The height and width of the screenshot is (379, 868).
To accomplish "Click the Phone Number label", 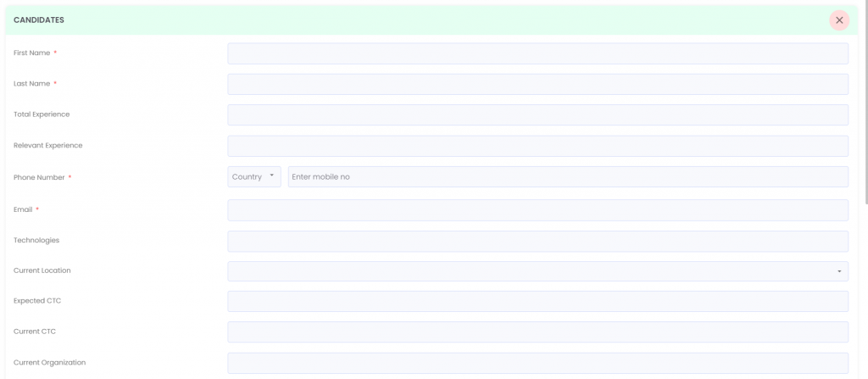I will pyautogui.click(x=39, y=177).
